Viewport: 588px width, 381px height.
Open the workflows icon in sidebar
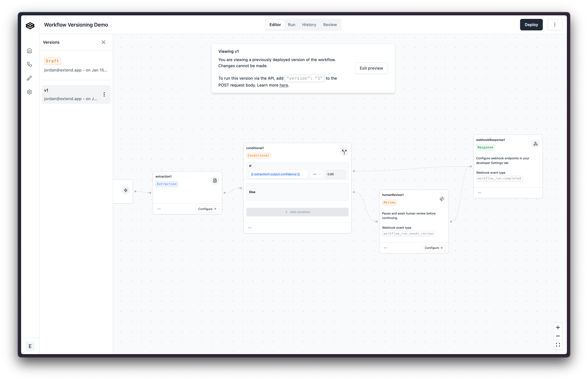coord(29,64)
